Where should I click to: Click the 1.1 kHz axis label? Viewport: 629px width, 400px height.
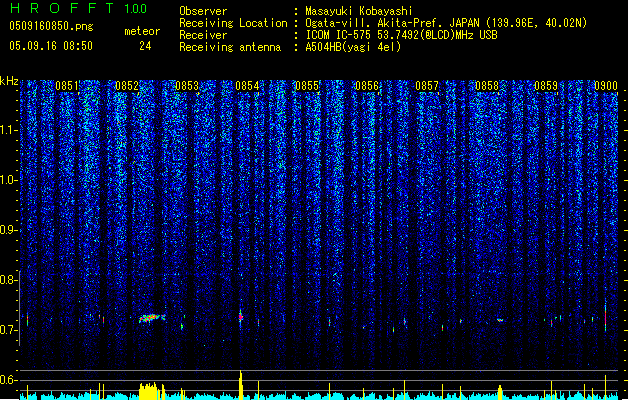(8, 130)
